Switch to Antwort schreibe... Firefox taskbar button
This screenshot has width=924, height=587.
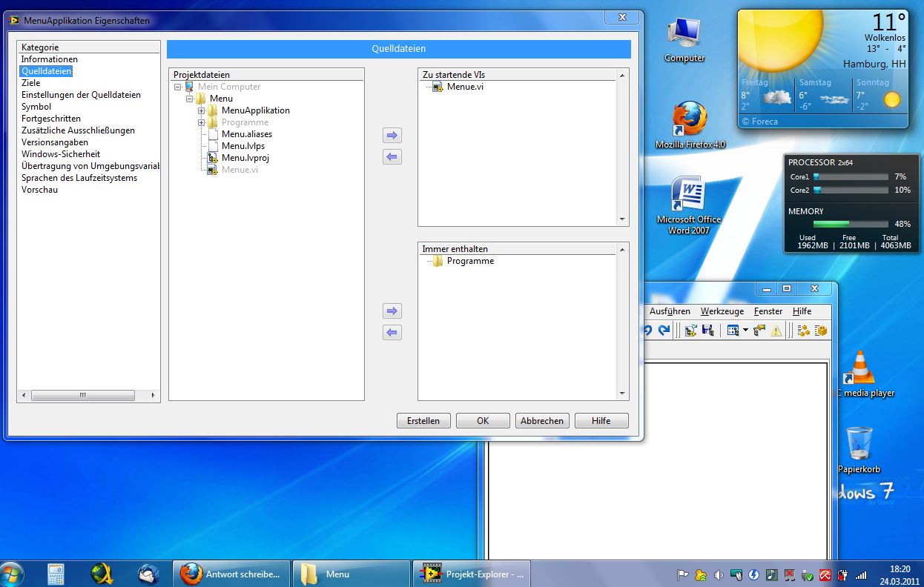point(231,574)
